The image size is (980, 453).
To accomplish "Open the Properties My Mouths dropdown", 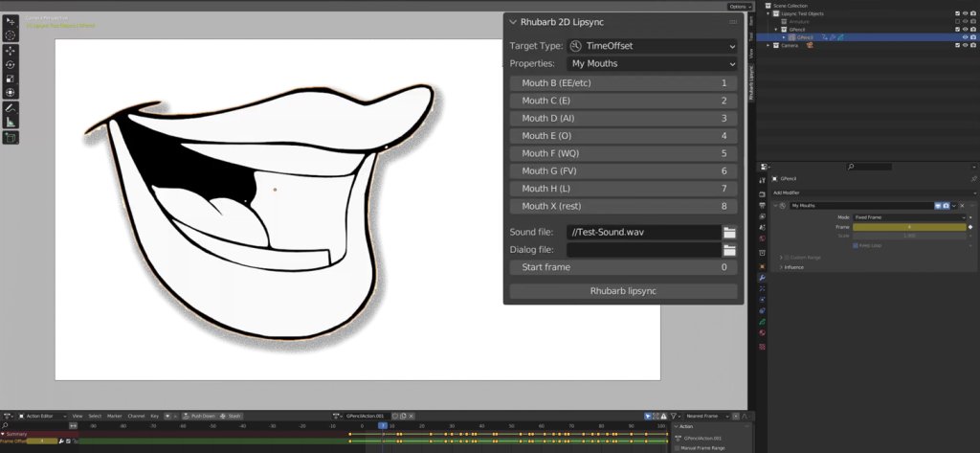I will (x=652, y=63).
